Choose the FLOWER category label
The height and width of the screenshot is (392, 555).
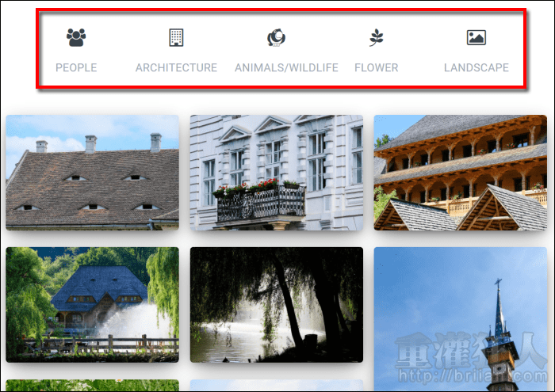(377, 67)
